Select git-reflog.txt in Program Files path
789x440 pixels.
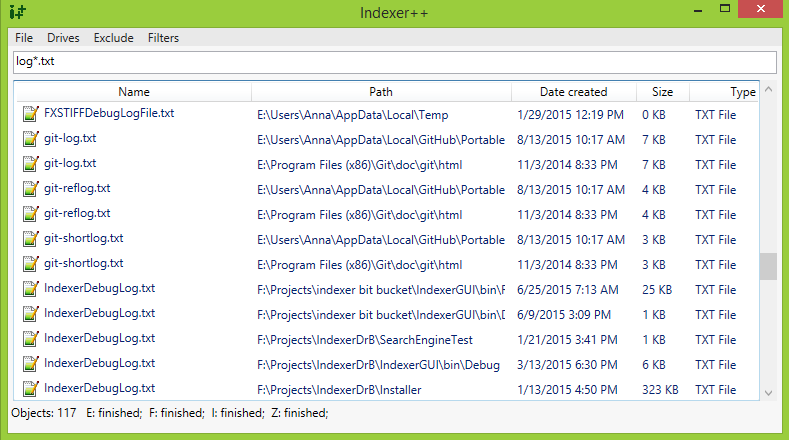tap(77, 213)
